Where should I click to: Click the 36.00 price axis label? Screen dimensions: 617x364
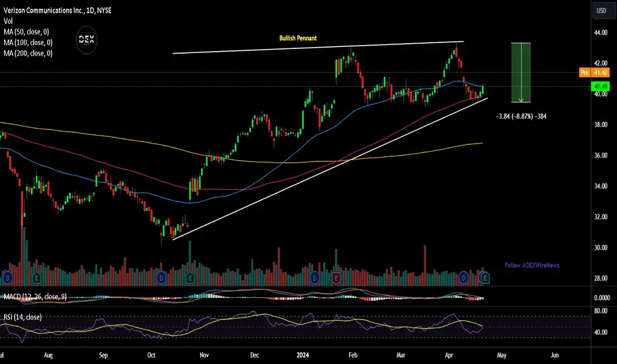coord(601,156)
